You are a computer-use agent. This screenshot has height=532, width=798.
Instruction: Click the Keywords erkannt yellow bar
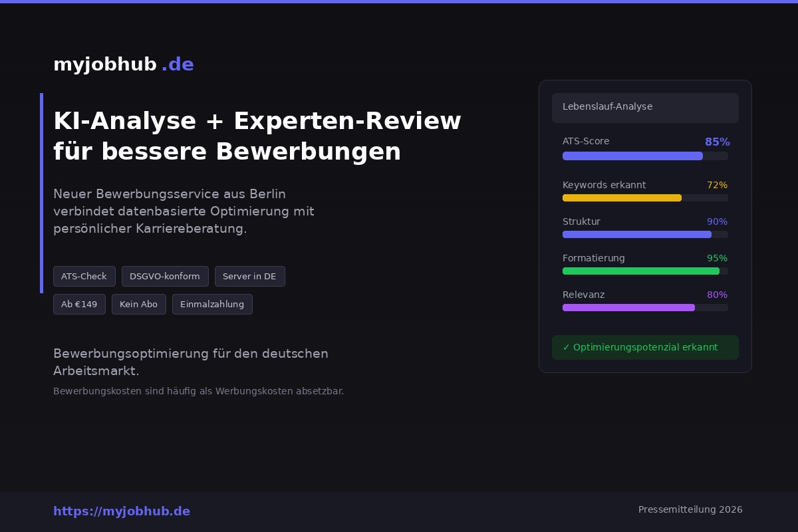622,198
